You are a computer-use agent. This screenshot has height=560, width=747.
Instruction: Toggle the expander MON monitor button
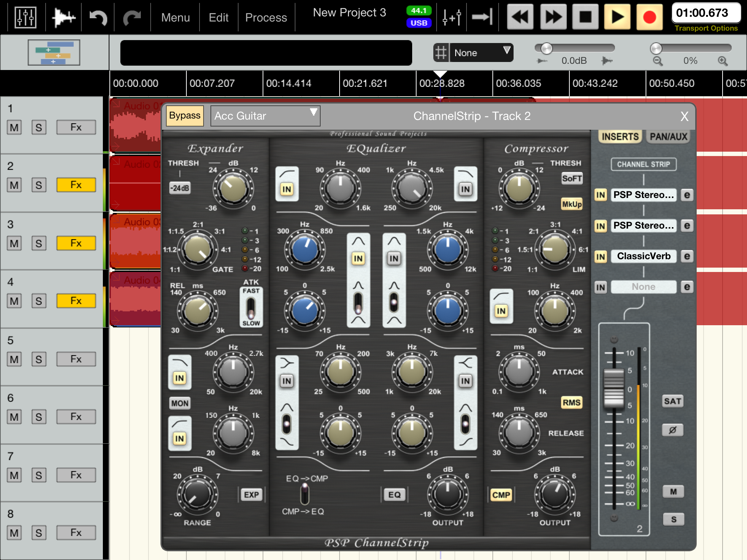[180, 403]
